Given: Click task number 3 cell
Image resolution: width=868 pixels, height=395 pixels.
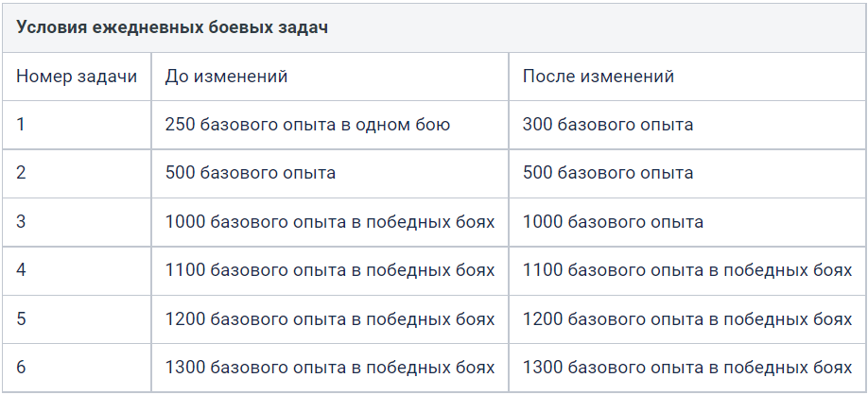Looking at the screenshot, I should 77,222.
